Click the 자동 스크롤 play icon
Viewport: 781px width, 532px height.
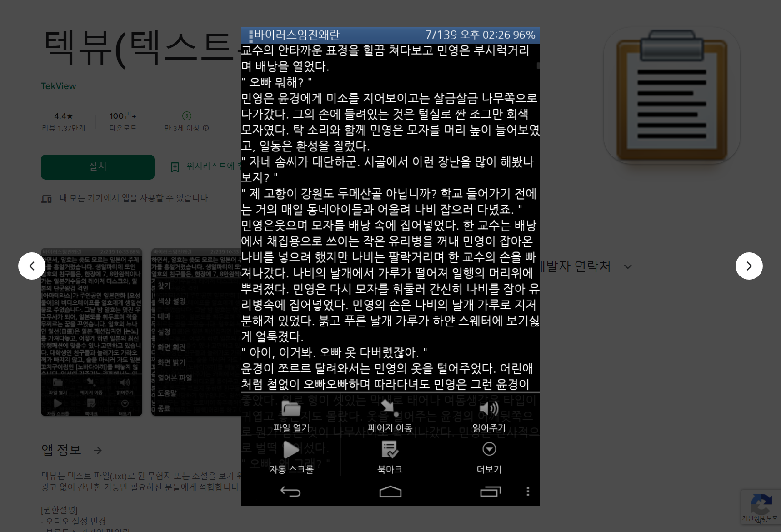[291, 450]
